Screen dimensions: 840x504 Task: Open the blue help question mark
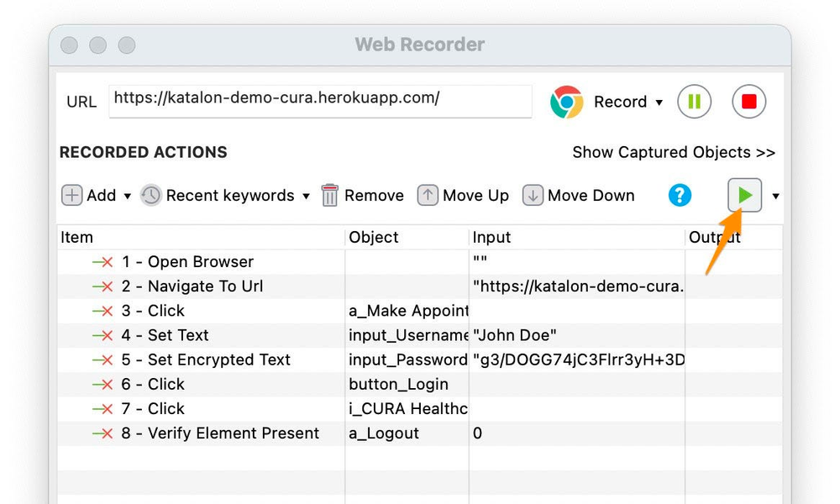680,195
